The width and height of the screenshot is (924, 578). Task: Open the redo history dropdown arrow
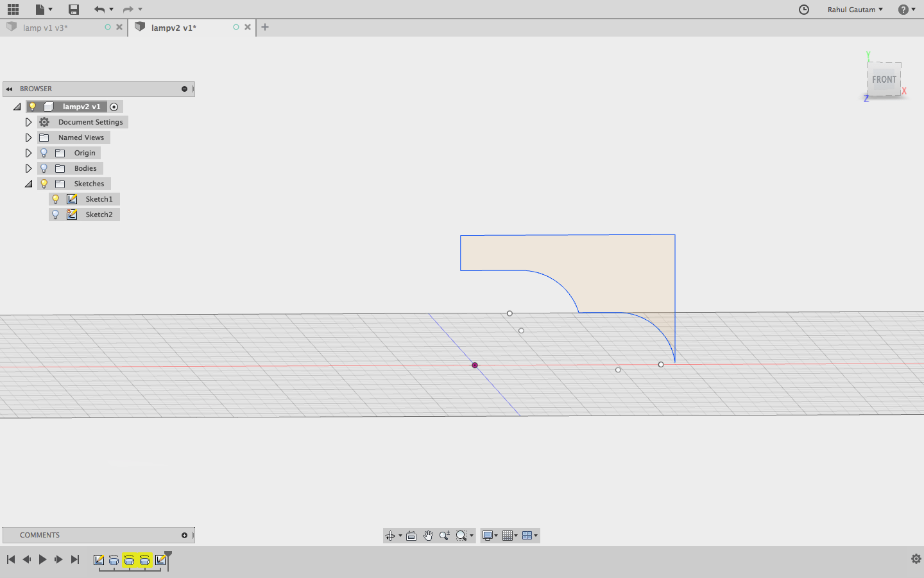coord(140,9)
